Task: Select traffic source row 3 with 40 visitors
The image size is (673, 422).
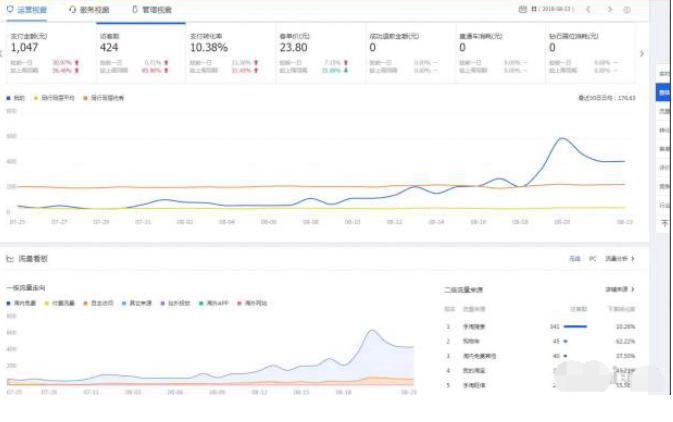Action: [x=540, y=356]
